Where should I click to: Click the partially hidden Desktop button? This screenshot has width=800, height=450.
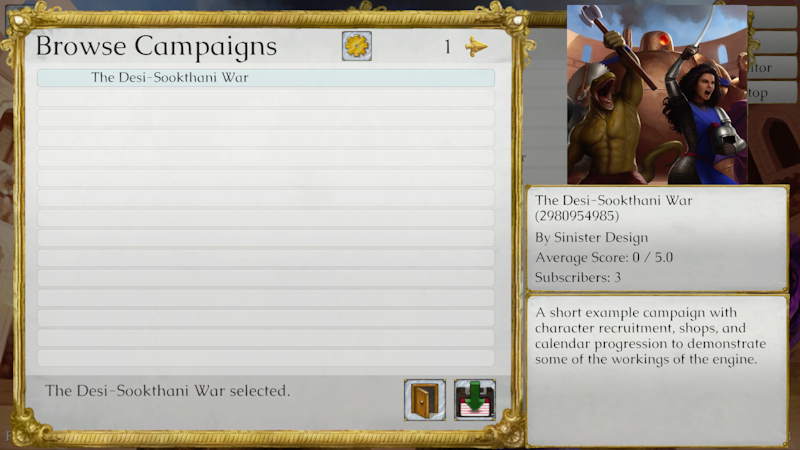click(772, 93)
